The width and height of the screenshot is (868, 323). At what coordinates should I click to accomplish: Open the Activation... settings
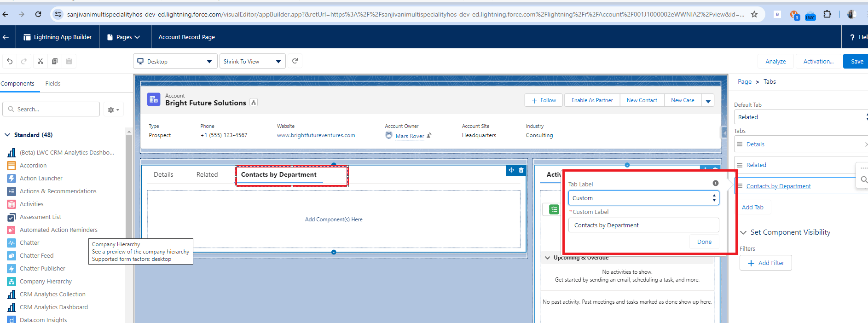tap(818, 61)
